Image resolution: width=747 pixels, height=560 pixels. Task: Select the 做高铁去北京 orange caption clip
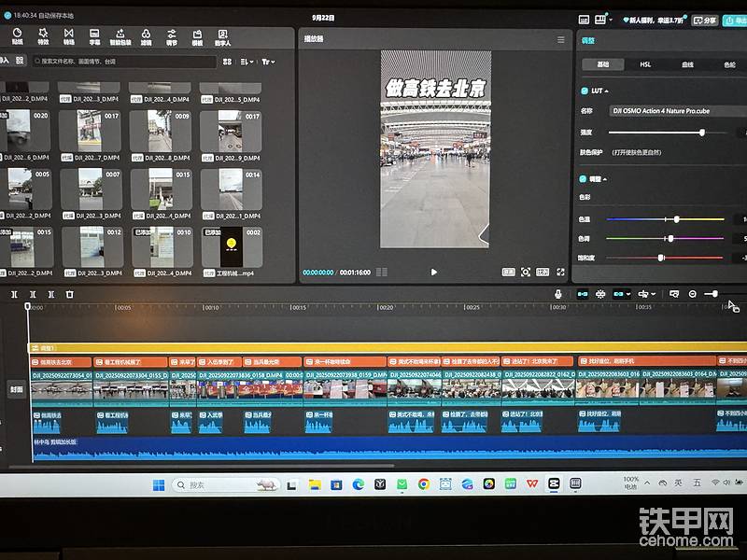(62, 362)
